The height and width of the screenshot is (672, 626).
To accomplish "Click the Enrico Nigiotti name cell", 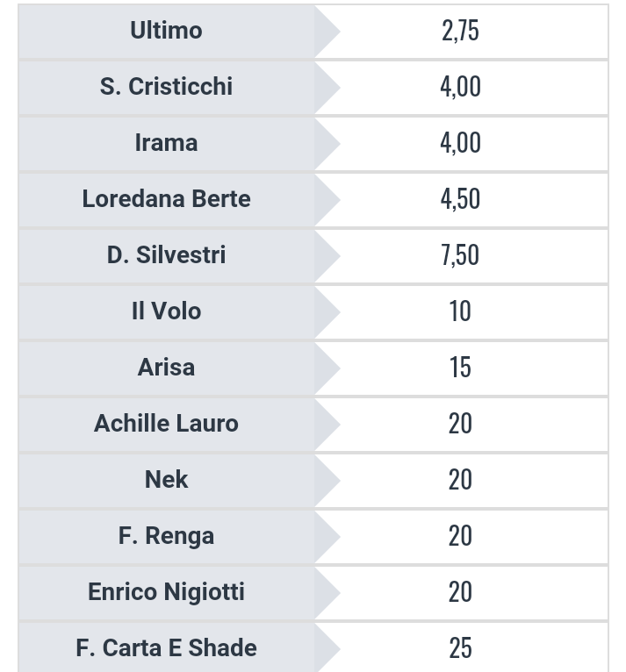I will click(166, 592).
